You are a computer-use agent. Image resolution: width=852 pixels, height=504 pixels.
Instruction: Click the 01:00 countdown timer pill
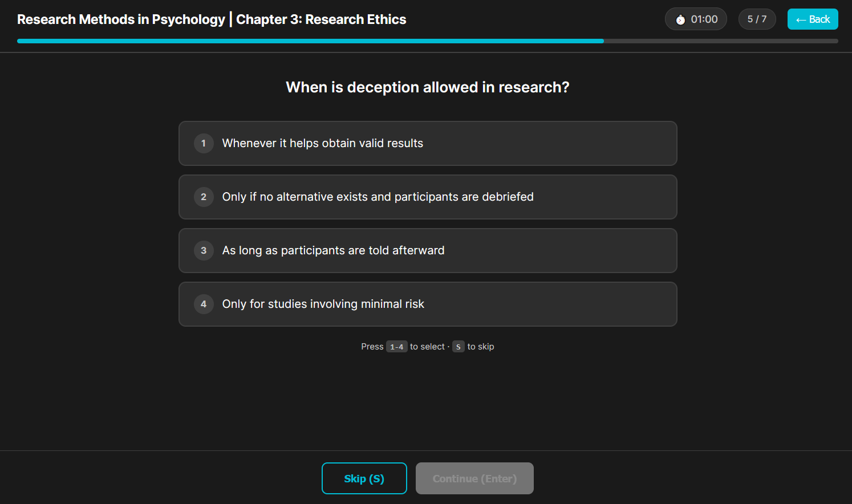(696, 19)
